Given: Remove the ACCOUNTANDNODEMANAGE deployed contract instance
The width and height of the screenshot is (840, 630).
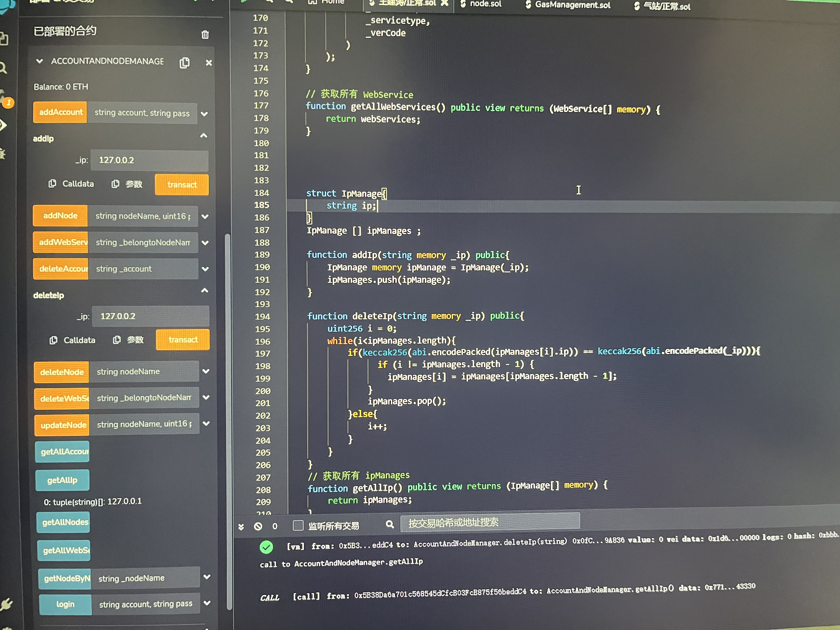Looking at the screenshot, I should [x=209, y=63].
